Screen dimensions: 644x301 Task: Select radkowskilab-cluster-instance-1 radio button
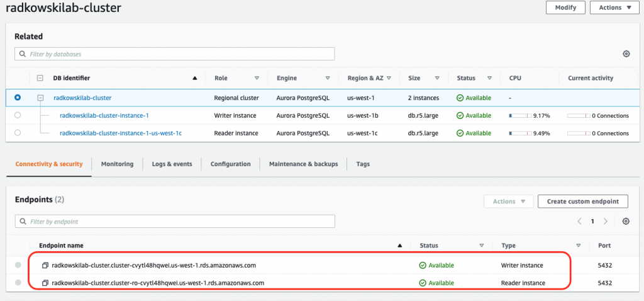click(18, 115)
